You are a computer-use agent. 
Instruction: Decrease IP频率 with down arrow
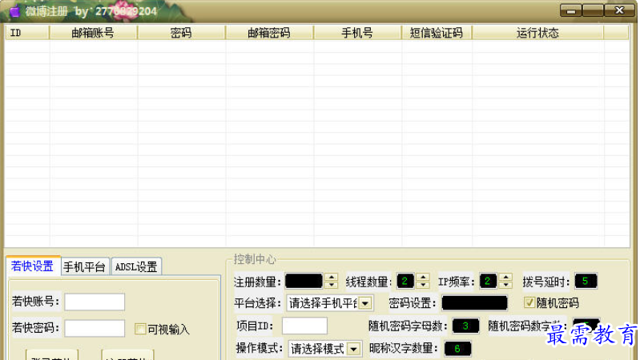point(506,285)
